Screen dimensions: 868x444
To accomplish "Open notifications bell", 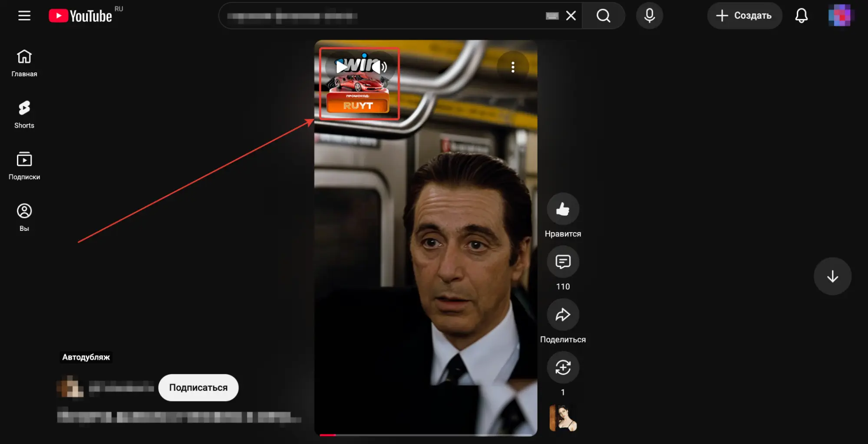I will click(801, 16).
